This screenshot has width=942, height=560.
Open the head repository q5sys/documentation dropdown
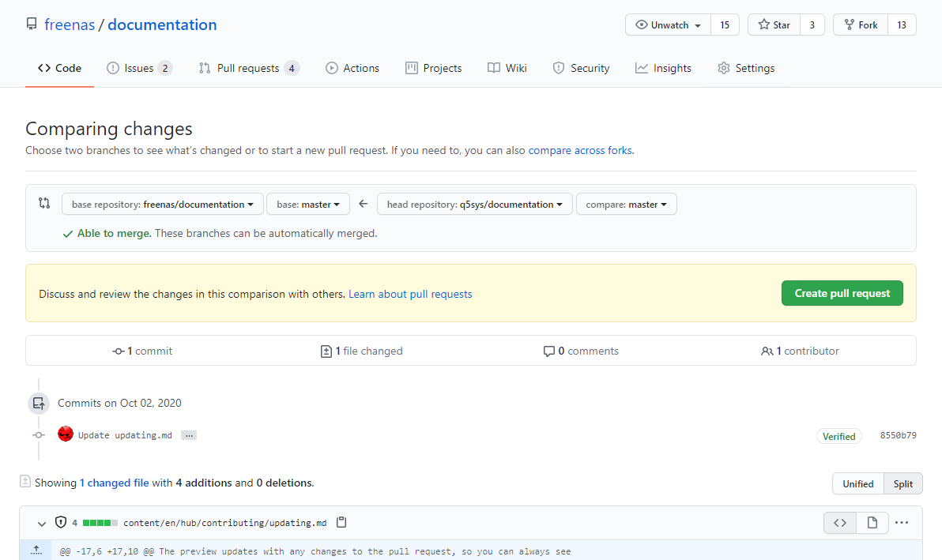tap(474, 205)
